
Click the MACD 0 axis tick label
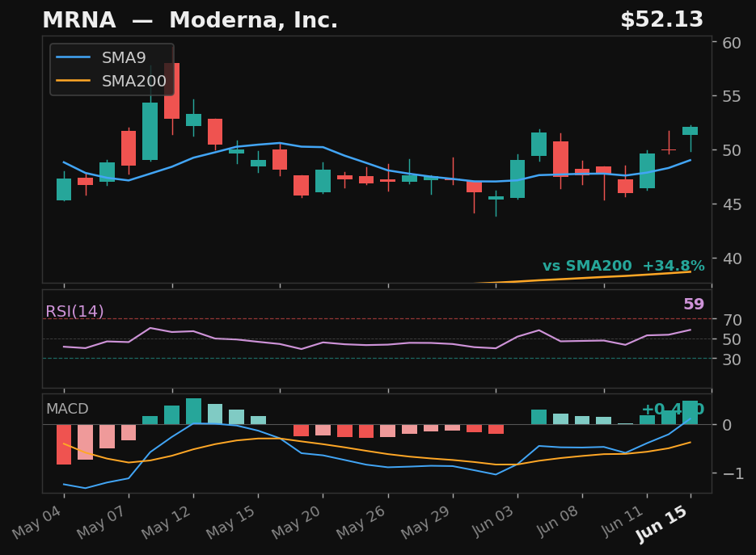[727, 425]
